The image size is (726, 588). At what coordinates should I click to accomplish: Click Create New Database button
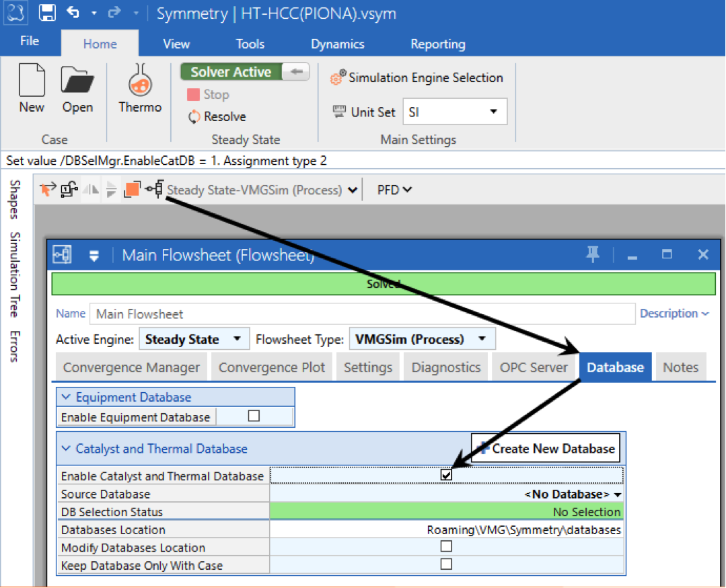coord(546,448)
